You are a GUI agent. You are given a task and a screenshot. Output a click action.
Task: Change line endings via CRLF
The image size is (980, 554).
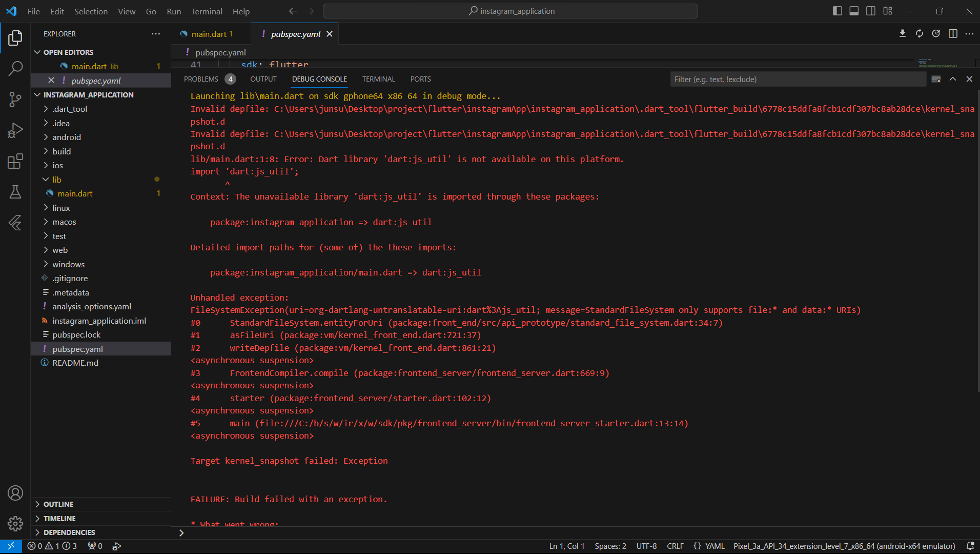pos(675,546)
